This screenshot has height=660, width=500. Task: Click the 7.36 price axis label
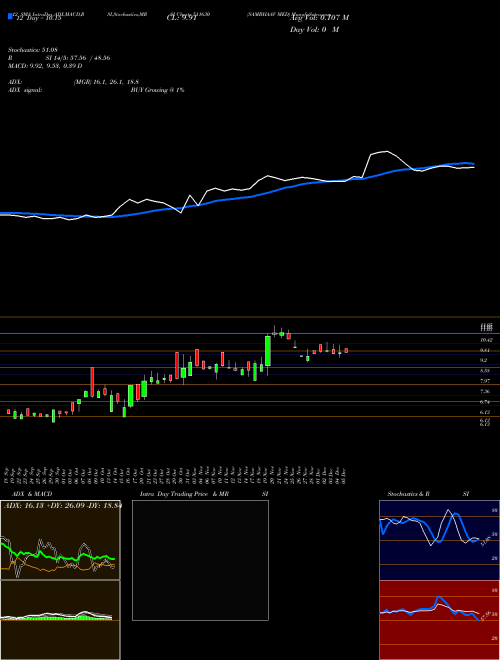(484, 391)
